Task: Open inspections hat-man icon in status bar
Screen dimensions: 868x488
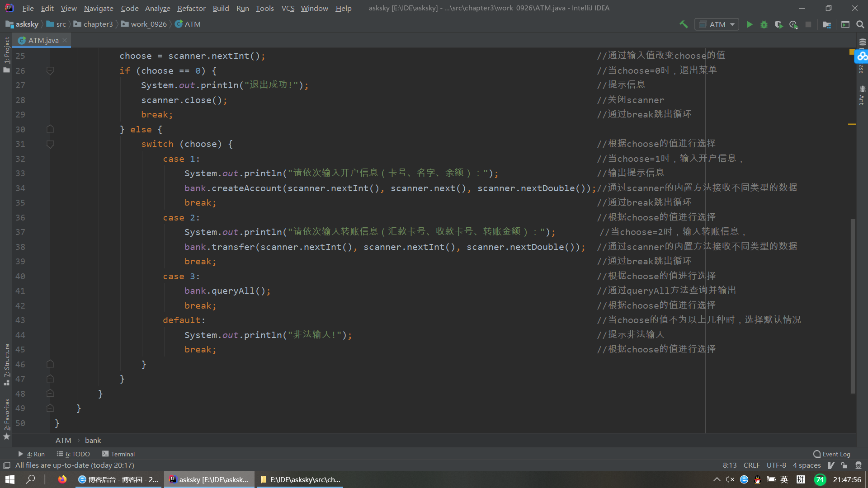Action: 859,465
